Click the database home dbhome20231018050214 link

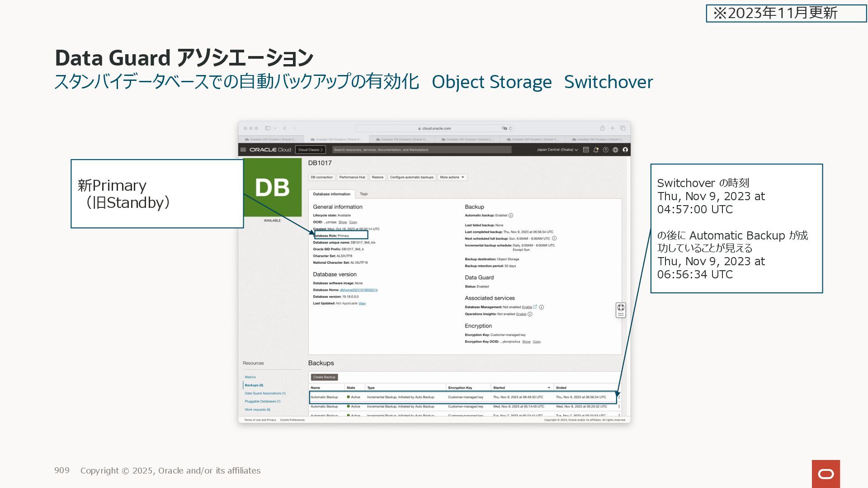[x=359, y=290]
